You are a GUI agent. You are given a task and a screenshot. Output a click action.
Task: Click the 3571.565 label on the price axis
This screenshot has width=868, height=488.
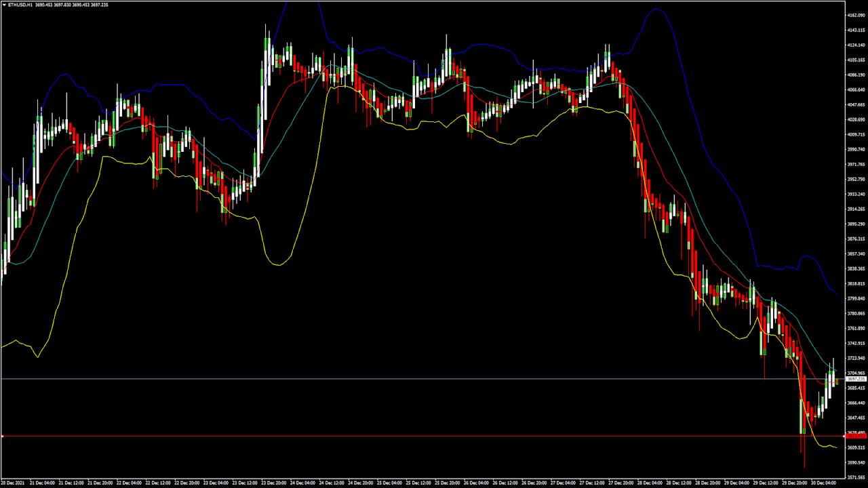point(856,477)
